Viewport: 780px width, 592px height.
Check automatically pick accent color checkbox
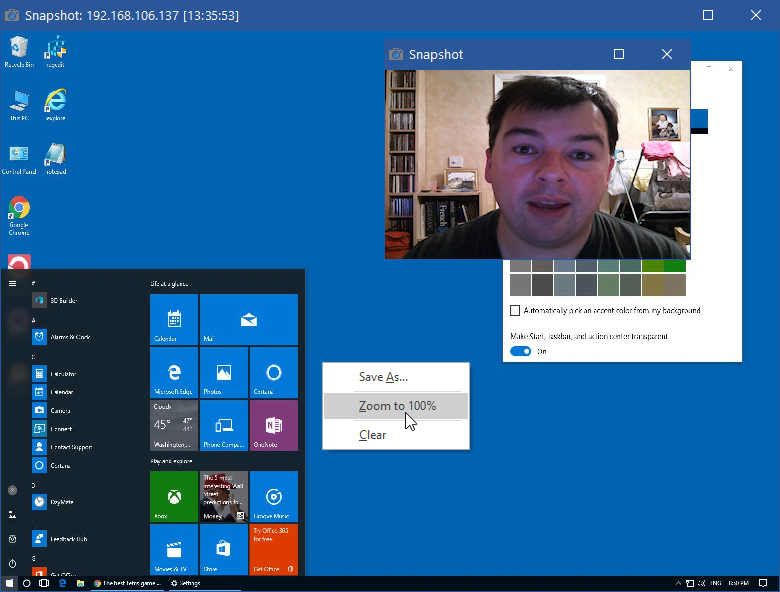pos(516,311)
